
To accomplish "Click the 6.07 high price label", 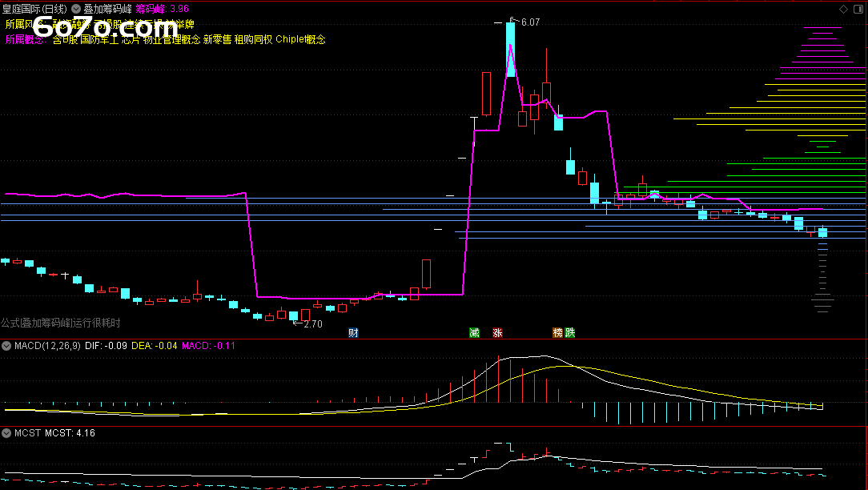I will click(x=530, y=22).
